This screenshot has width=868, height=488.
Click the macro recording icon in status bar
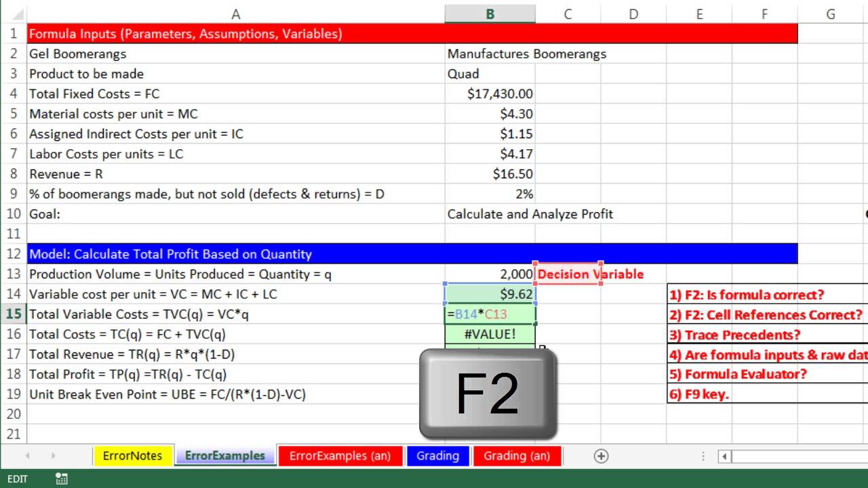tap(61, 479)
